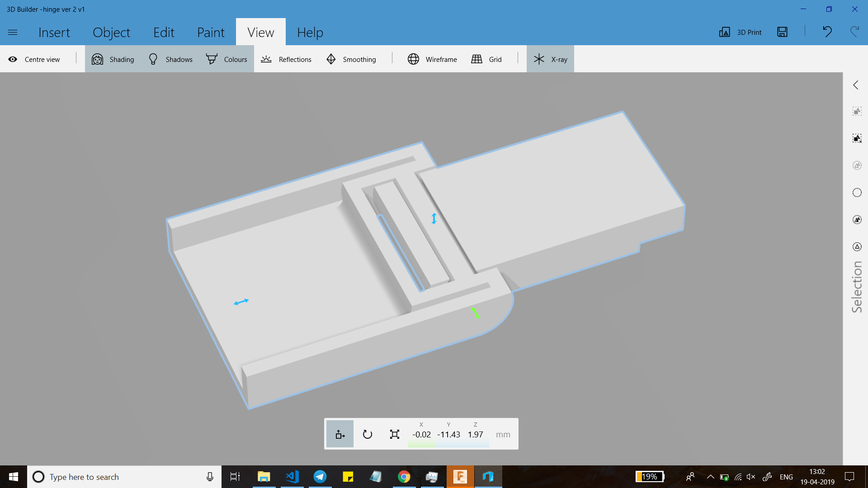Show hidden system tray icons
Screen dimensions: 868x488
tap(710, 477)
